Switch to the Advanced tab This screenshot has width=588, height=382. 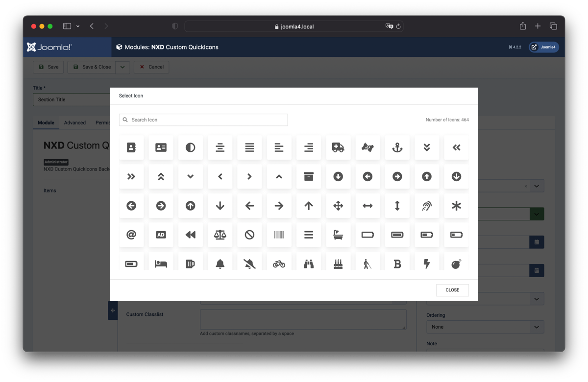74,122
